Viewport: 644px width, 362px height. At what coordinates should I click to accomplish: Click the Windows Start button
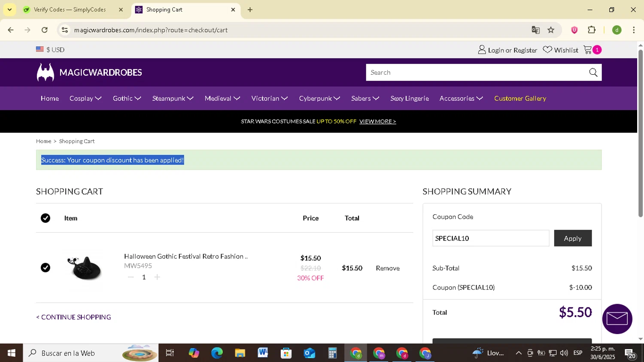11,353
